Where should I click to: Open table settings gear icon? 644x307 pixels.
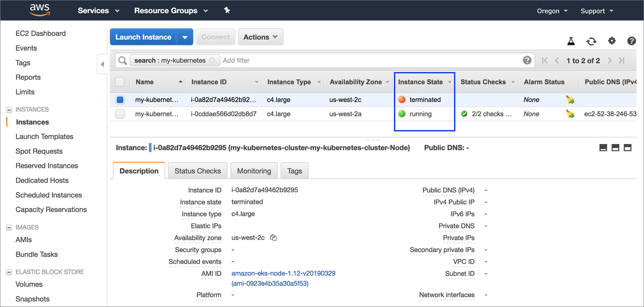pos(612,41)
